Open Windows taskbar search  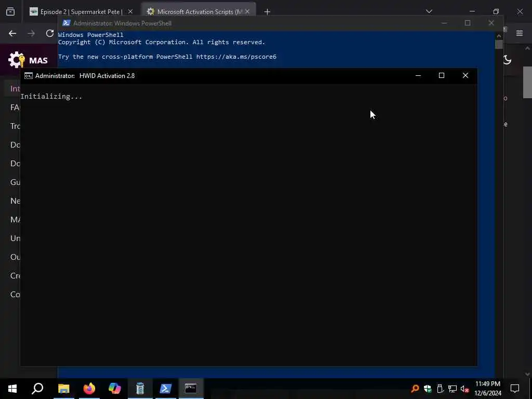point(37,389)
